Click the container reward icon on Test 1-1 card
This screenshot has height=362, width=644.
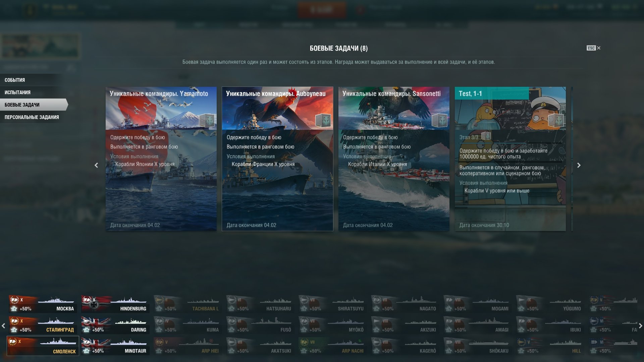pyautogui.click(x=556, y=120)
